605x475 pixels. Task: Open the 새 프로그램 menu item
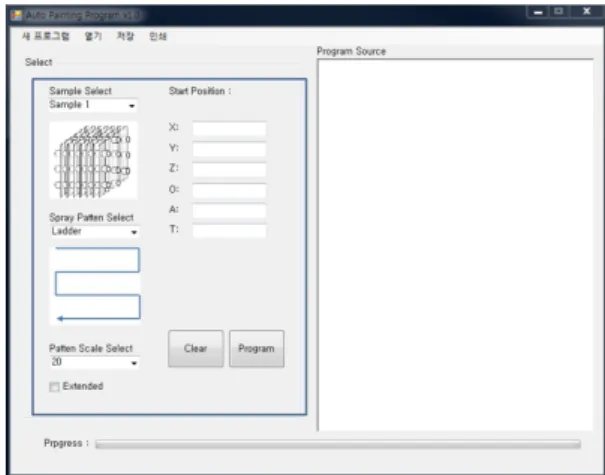tap(46, 36)
